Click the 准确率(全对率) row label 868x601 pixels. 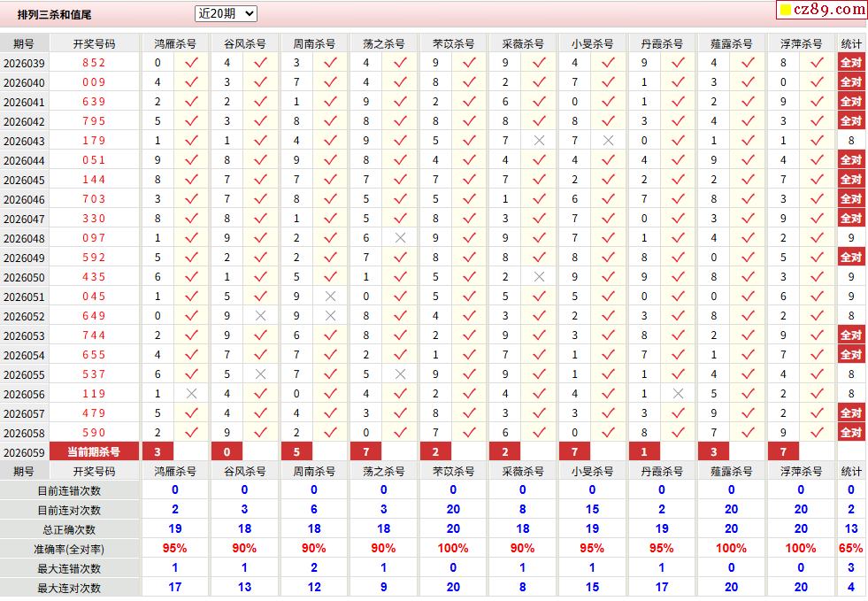click(x=69, y=549)
